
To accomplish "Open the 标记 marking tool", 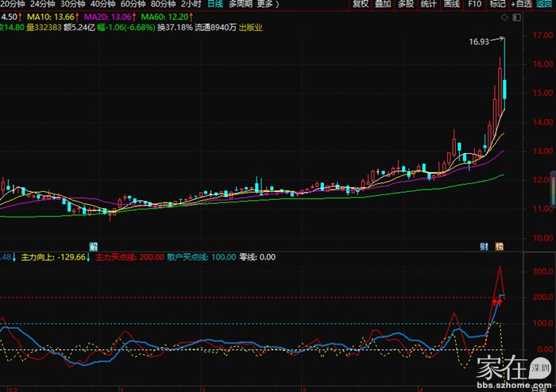I will click(498, 4).
